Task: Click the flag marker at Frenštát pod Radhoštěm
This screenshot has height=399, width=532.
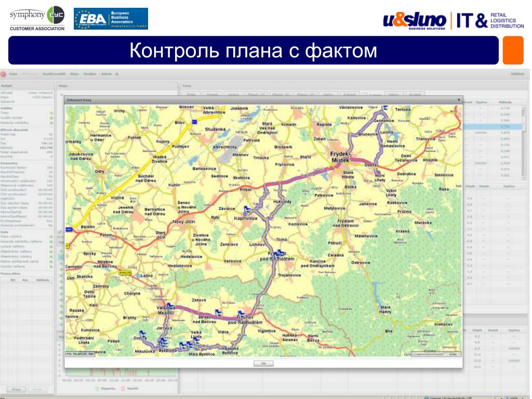Action: 280,253
